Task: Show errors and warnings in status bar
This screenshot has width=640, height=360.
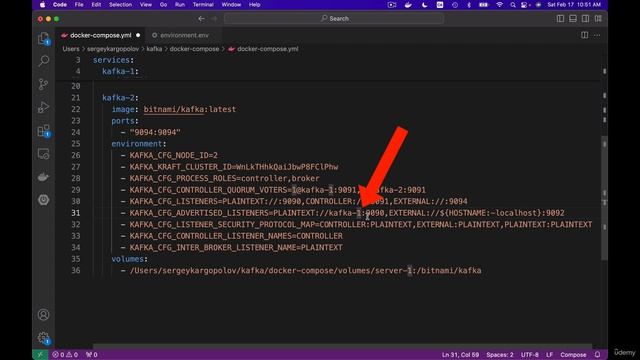Action: point(65,355)
